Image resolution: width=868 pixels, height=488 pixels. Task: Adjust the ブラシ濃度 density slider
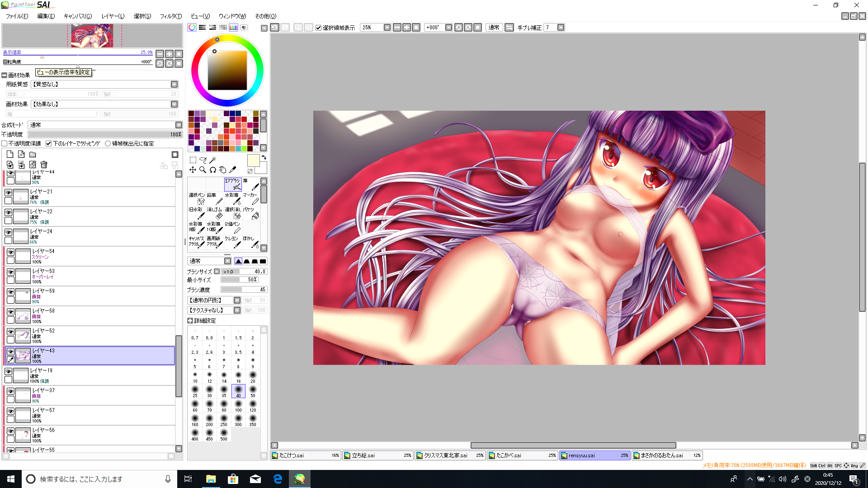pos(244,290)
